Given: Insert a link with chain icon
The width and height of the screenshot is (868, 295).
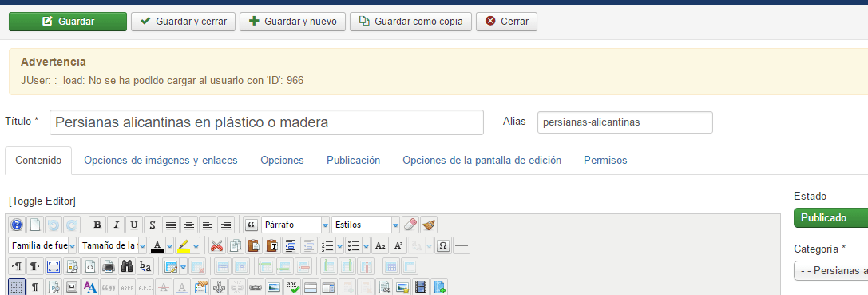Looking at the screenshot, I should (255, 287).
